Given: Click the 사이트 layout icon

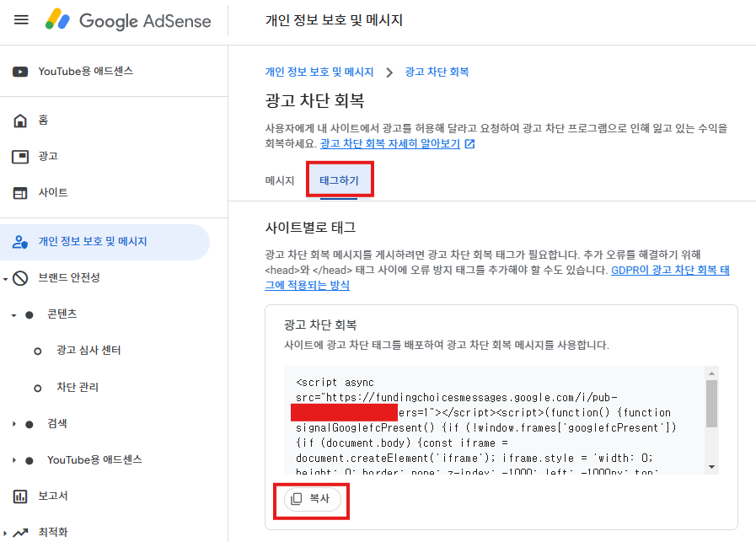Looking at the screenshot, I should (19, 193).
